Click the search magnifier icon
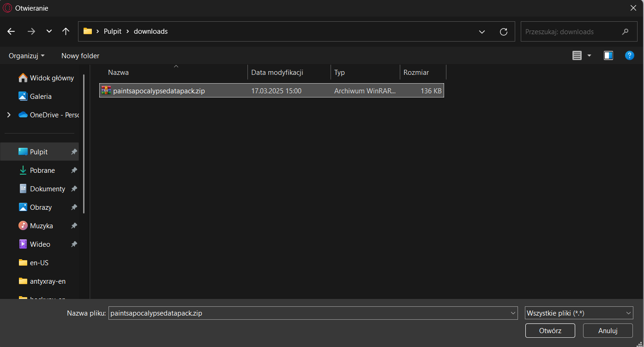The height and width of the screenshot is (347, 644). point(626,32)
